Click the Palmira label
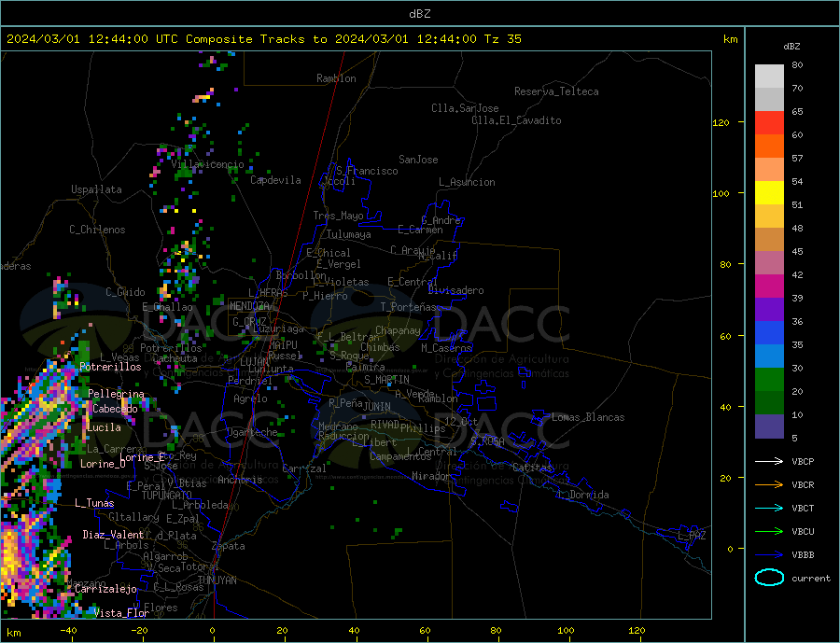This screenshot has width=840, height=643. click(x=365, y=367)
